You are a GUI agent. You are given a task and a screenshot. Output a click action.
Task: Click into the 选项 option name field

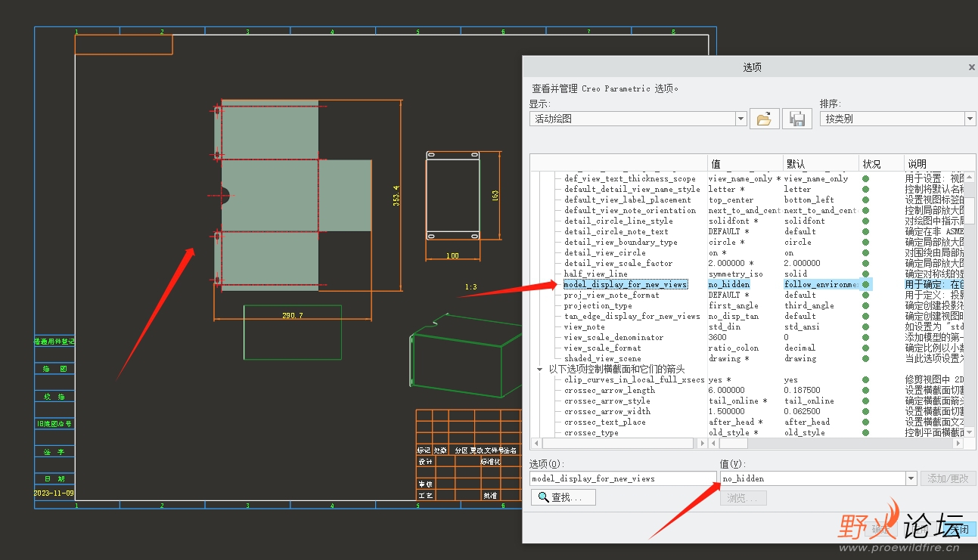[x=622, y=478]
